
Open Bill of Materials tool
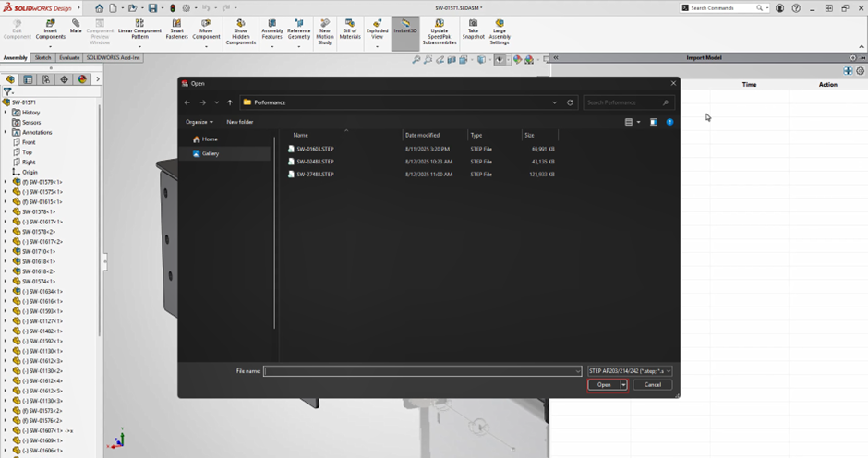pyautogui.click(x=350, y=30)
